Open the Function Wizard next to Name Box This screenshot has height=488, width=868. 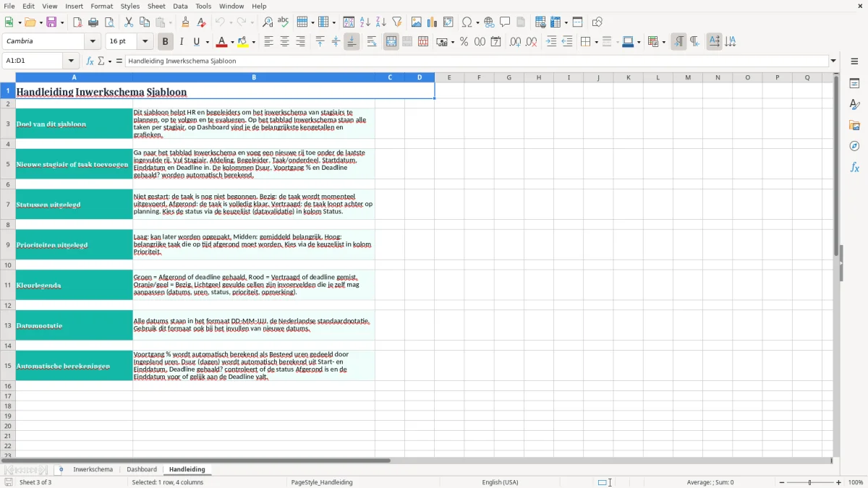point(90,61)
